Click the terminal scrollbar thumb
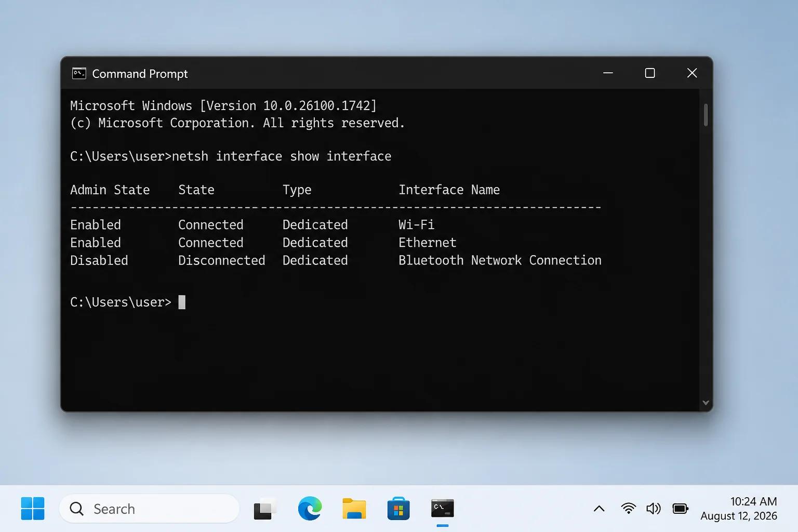 click(x=706, y=115)
